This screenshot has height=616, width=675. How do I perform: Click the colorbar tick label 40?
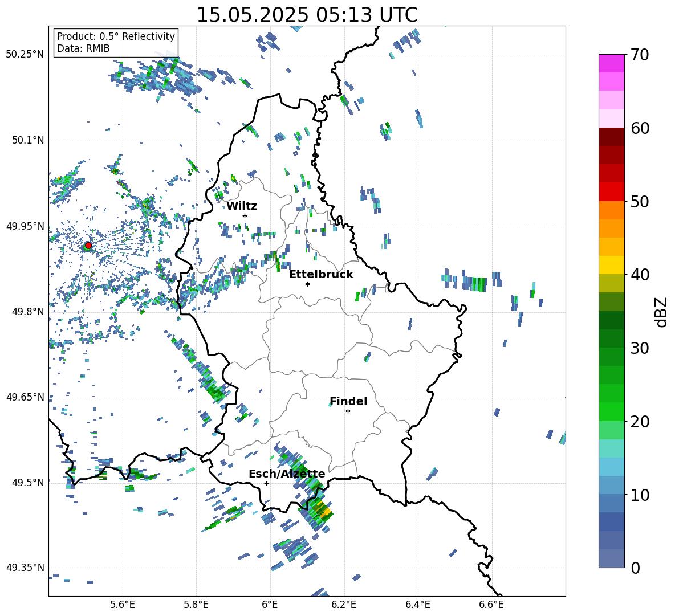[640, 275]
